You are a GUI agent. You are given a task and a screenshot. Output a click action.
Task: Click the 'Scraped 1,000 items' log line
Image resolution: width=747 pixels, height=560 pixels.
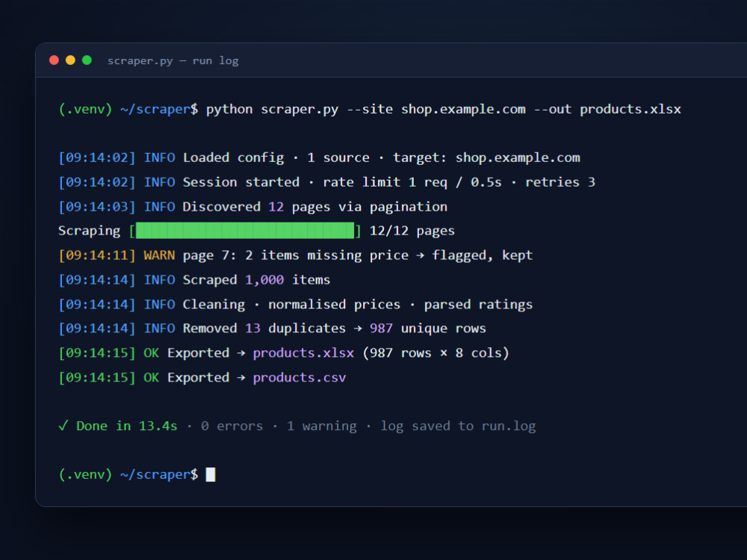coord(194,279)
